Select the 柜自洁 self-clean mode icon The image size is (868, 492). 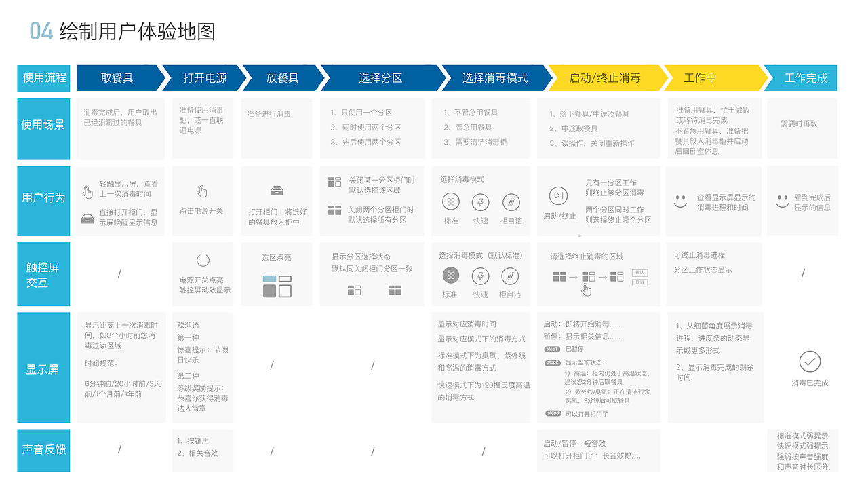(x=511, y=202)
